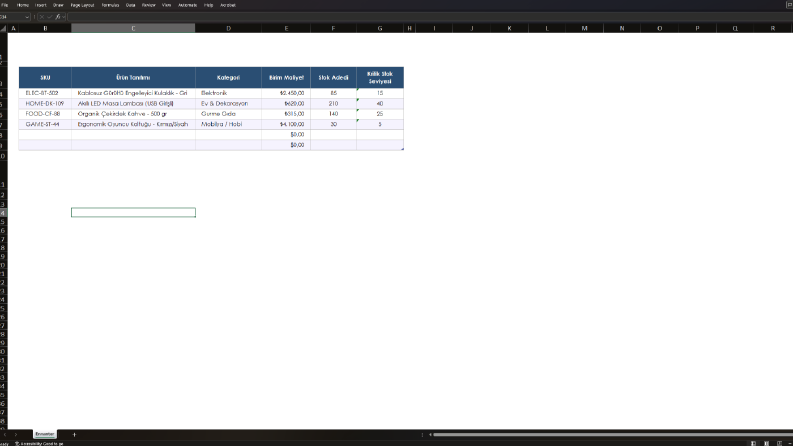Add a new sheet with plus icon
Viewport: 793px width, 446px height.
[x=74, y=434]
